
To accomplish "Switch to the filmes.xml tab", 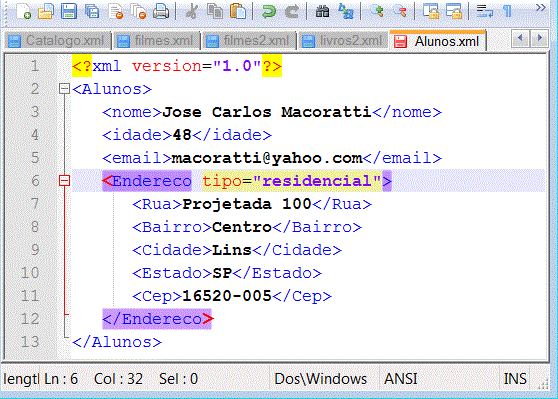I will click(x=156, y=41).
